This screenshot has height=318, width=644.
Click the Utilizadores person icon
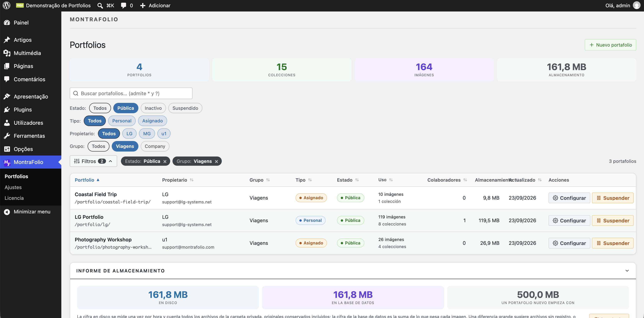pyautogui.click(x=7, y=123)
